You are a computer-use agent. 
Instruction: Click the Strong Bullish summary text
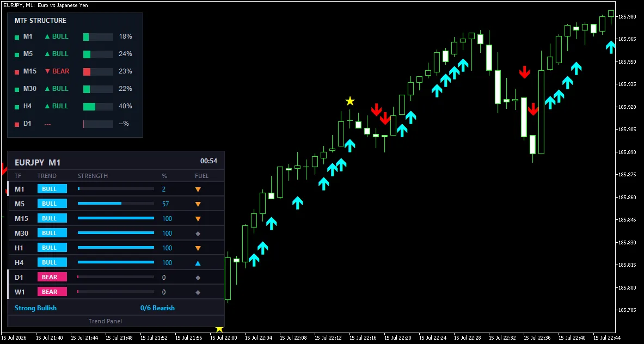pos(35,308)
